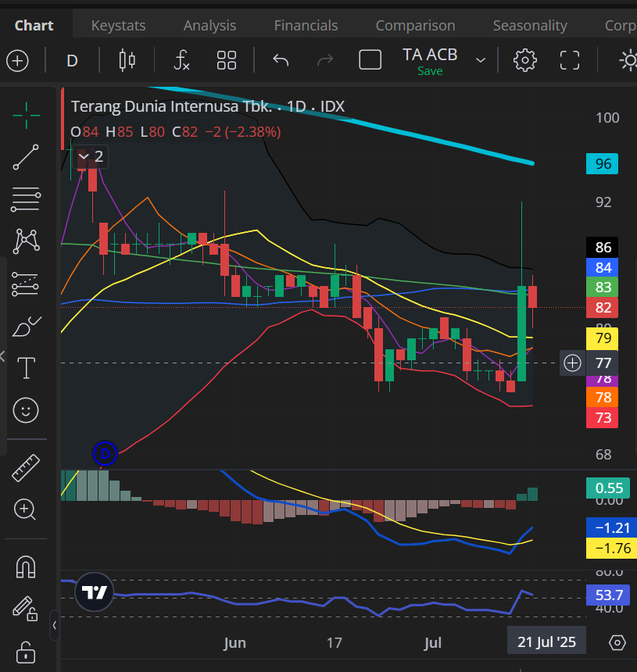This screenshot has height=672, width=637.
Task: Click the TradingView logo
Action: [x=95, y=592]
